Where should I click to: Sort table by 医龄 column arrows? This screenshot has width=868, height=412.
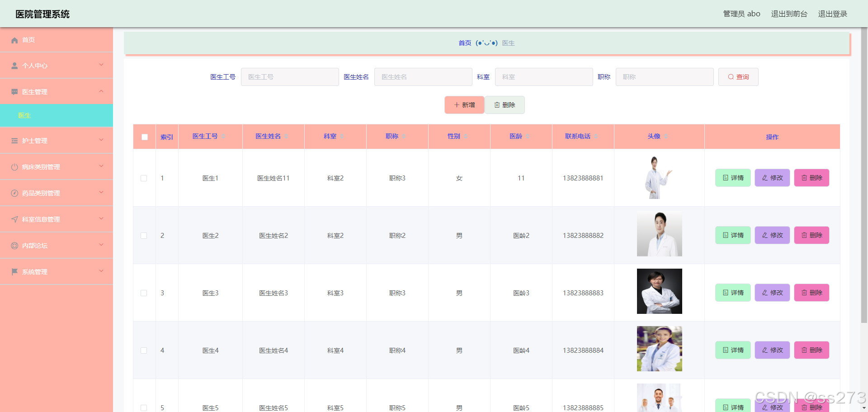528,137
